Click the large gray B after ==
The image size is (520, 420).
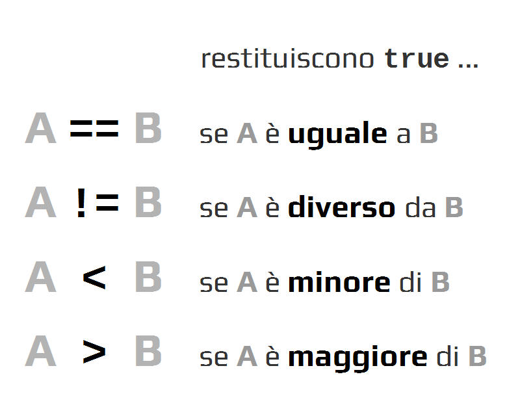point(148,129)
